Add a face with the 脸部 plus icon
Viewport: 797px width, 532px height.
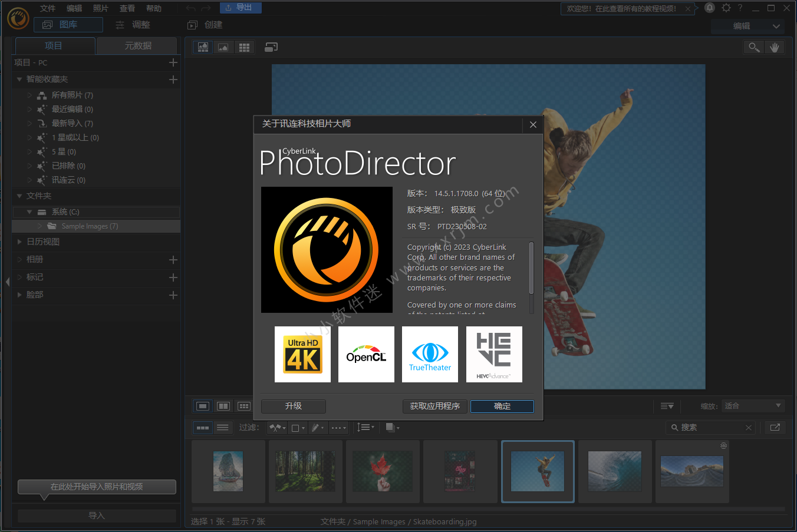(173, 295)
